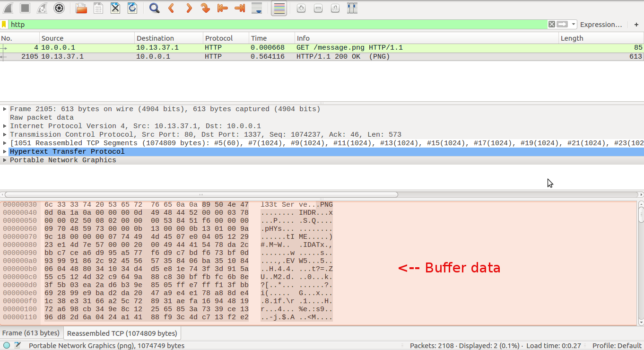Sort by the Time column header
Image resolution: width=644 pixels, height=350 pixels.
(x=272, y=38)
